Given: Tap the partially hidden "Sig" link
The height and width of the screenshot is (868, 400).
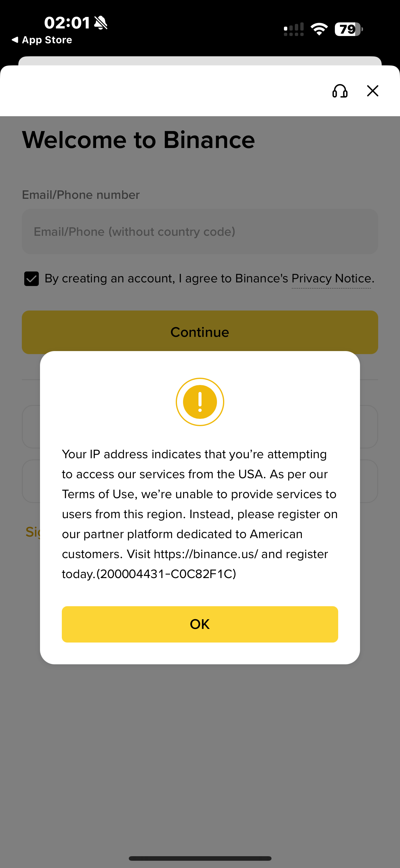Looking at the screenshot, I should pyautogui.click(x=33, y=532).
